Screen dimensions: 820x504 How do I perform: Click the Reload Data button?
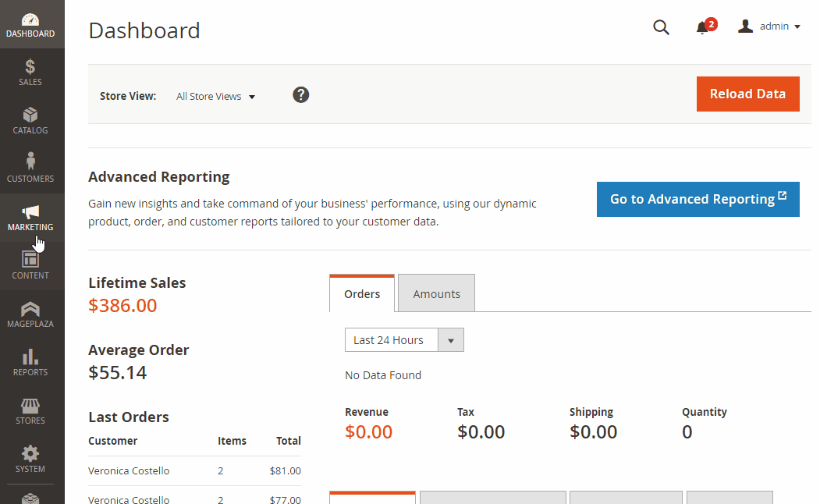coord(747,94)
